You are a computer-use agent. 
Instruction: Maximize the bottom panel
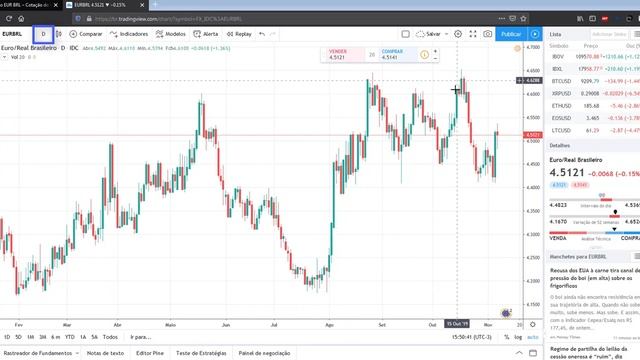[x=533, y=353]
